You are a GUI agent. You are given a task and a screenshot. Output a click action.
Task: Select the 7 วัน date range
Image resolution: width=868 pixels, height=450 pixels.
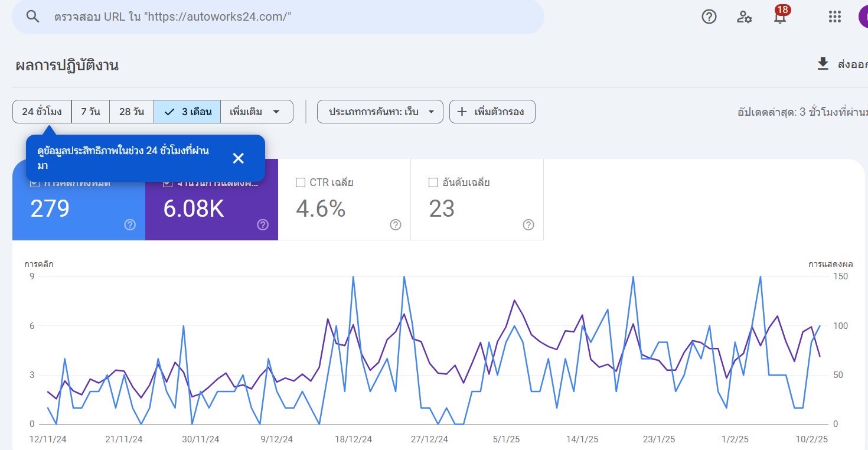90,112
